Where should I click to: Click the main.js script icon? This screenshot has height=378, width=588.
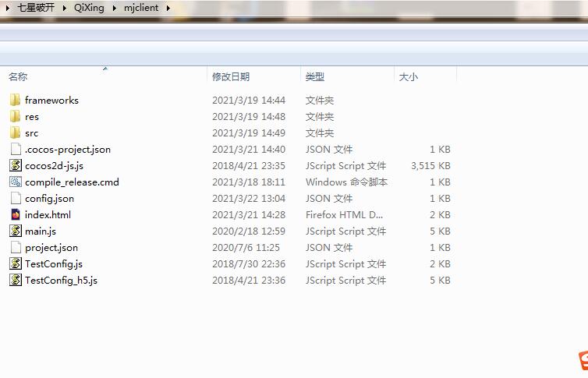16,231
